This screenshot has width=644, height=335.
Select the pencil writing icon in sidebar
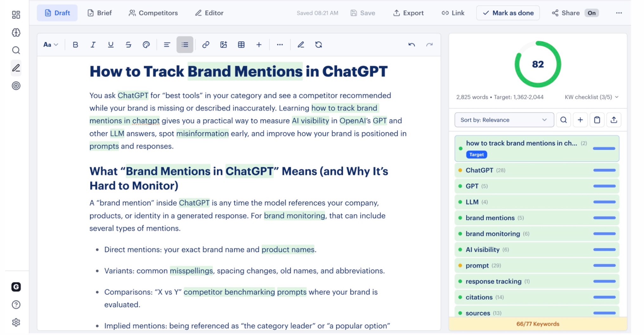[x=16, y=68]
